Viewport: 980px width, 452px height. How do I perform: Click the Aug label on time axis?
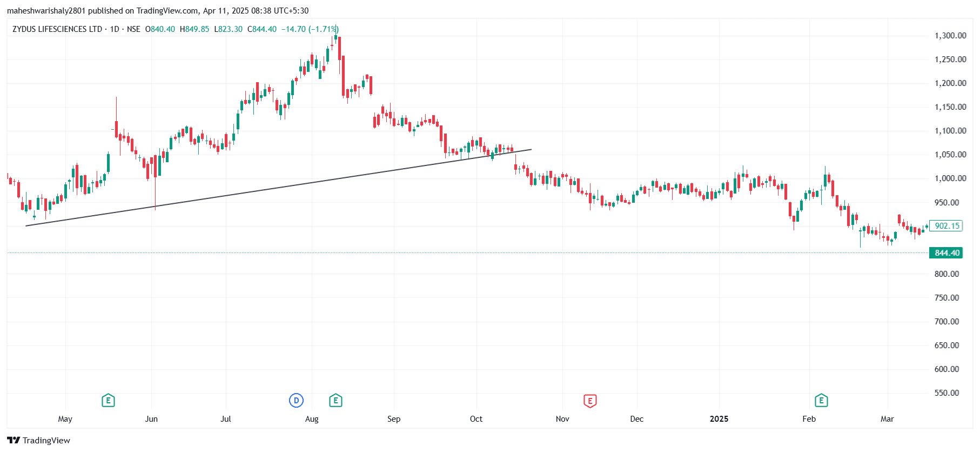pyautogui.click(x=312, y=419)
